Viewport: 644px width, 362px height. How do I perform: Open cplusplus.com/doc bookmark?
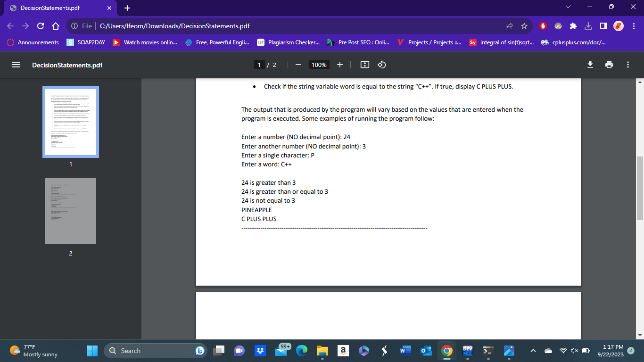tap(573, 42)
